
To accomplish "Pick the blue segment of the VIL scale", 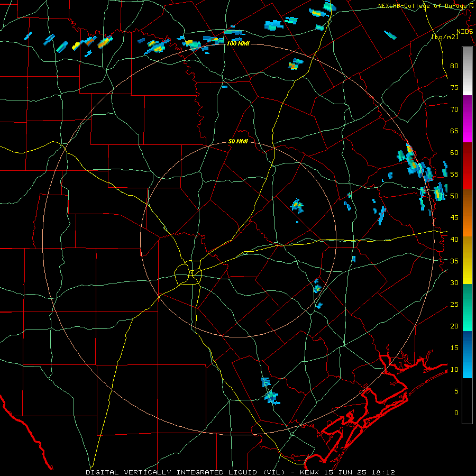I will coord(467,354).
